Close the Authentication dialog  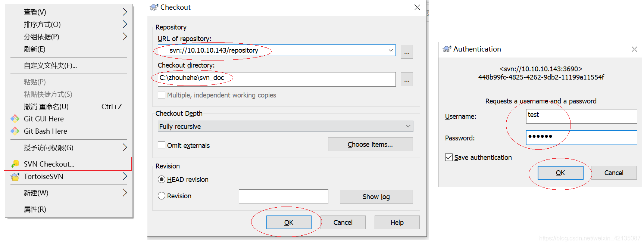click(634, 49)
